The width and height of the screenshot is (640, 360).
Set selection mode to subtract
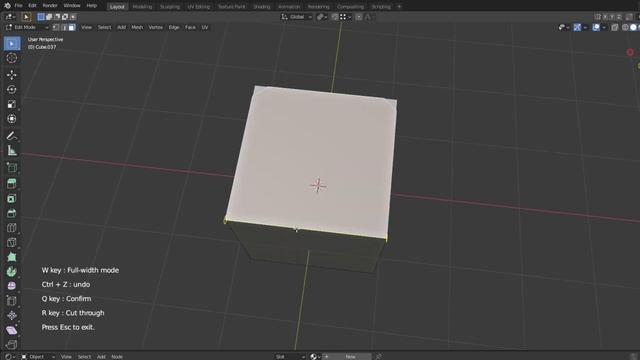tap(57, 17)
